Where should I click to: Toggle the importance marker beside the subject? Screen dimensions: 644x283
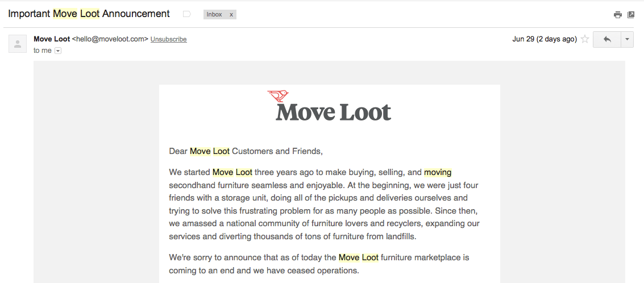pyautogui.click(x=187, y=14)
